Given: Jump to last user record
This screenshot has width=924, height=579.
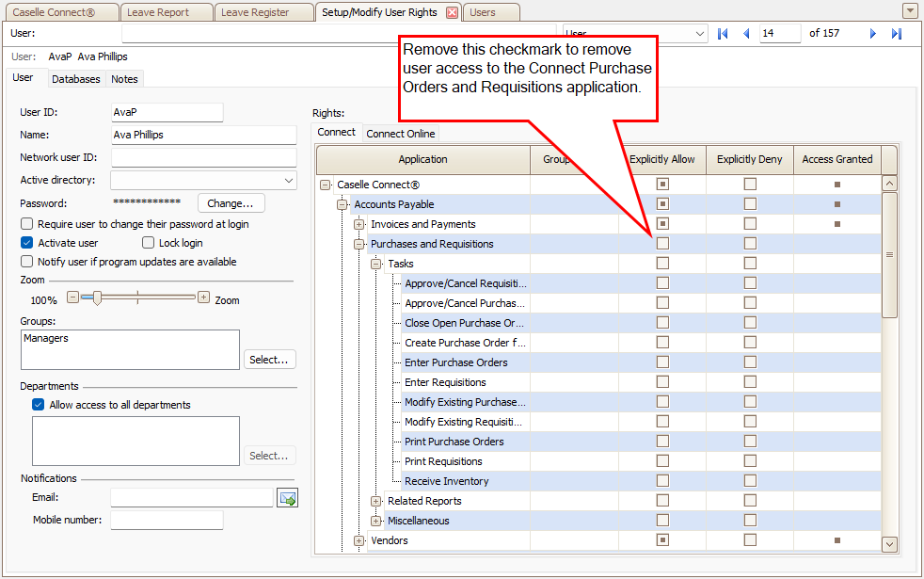Looking at the screenshot, I should pos(896,34).
